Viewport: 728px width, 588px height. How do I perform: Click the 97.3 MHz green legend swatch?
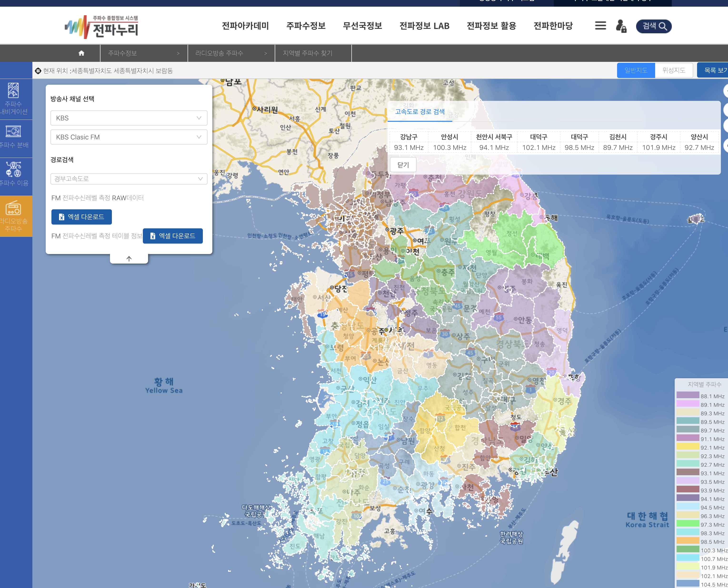pos(688,523)
